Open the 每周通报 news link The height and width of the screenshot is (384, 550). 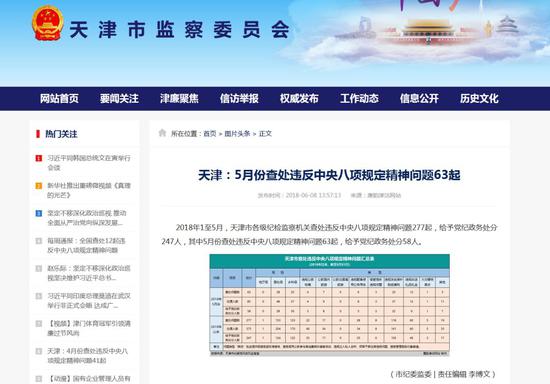point(86,245)
